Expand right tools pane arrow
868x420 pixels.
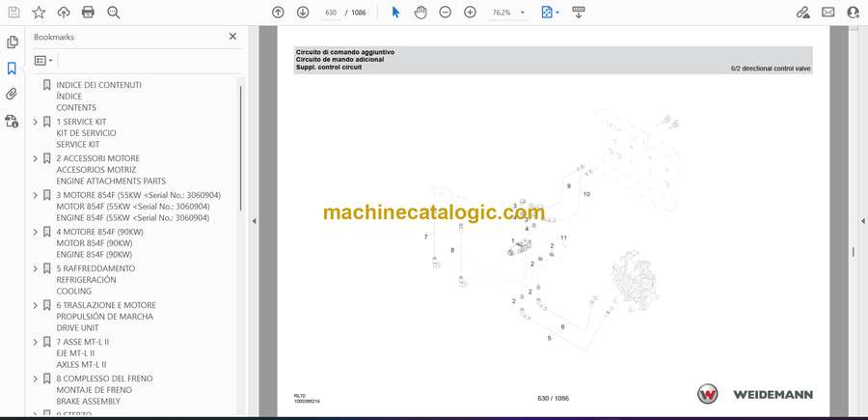click(862, 221)
